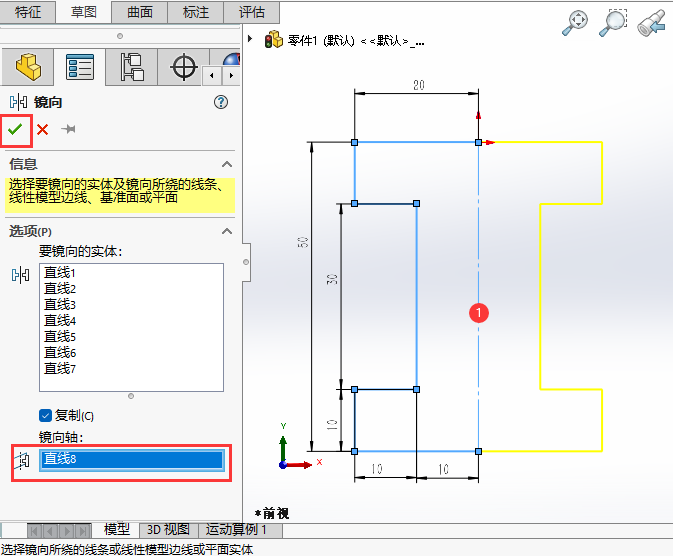Click Zoom to Area magnifier icon
Screen dimensions: 673x556
pyautogui.click(x=613, y=23)
